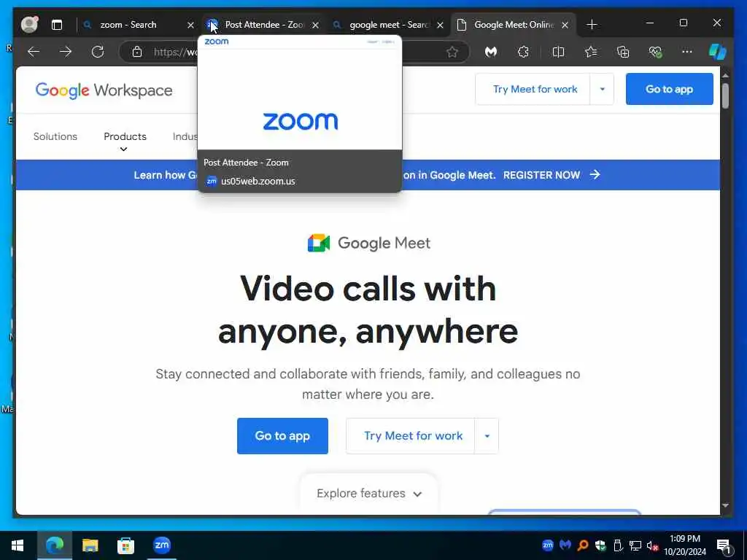Open the Edge profile avatar
747x560 pixels.
coord(29,24)
